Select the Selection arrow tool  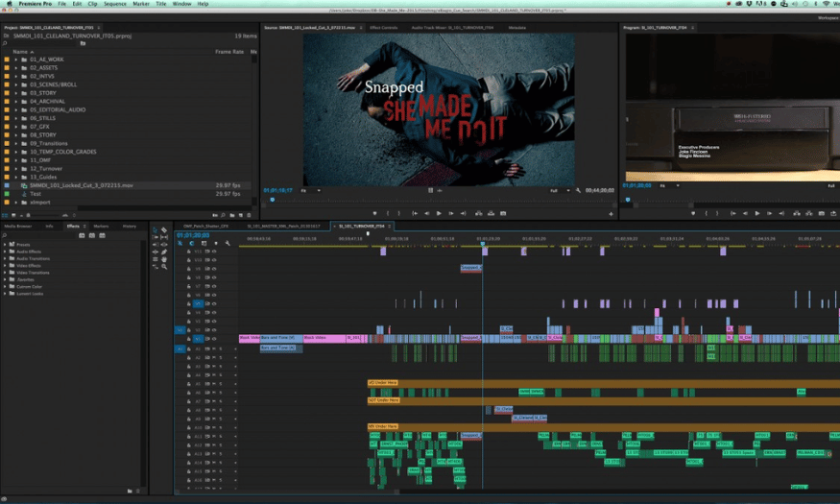155,229
